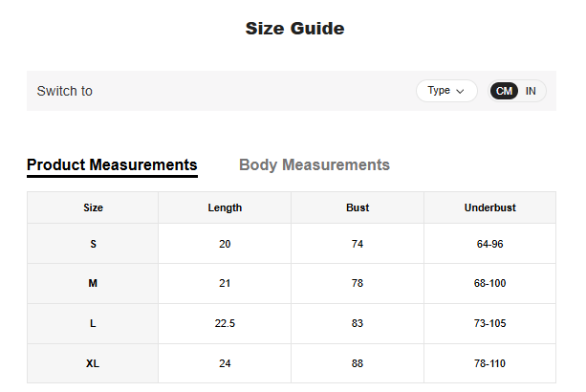Select the L size row label
Viewport: 586px width, 392px height.
93,324
